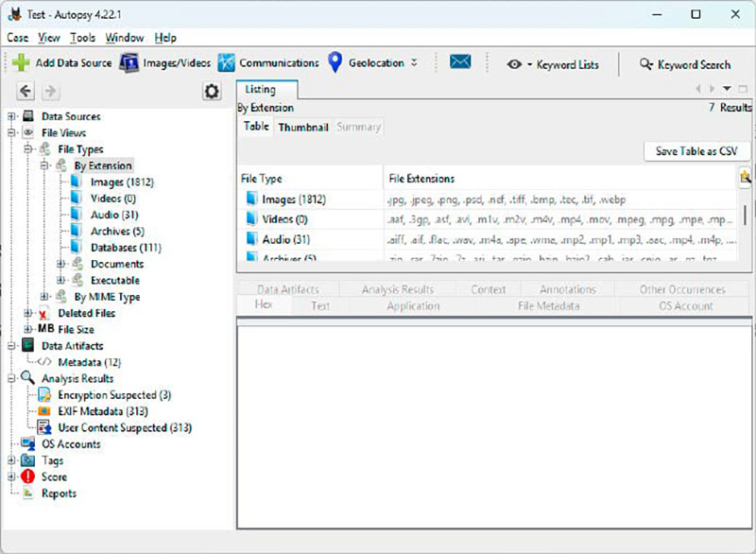Maximize the Listing pane window
The image size is (756, 554).
(x=743, y=89)
